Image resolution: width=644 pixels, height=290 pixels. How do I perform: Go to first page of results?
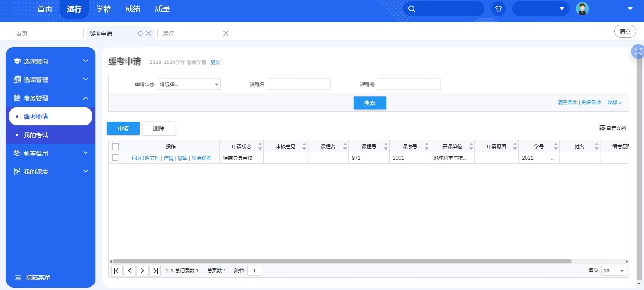coord(117,270)
